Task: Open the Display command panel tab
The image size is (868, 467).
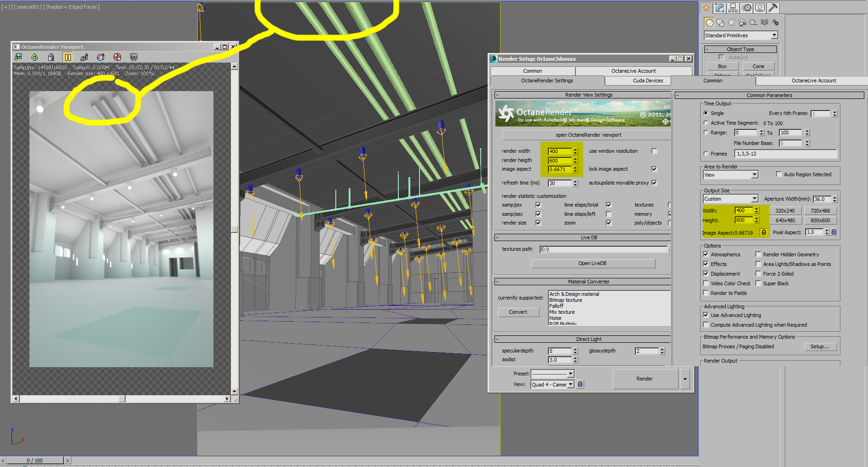Action: click(x=760, y=7)
